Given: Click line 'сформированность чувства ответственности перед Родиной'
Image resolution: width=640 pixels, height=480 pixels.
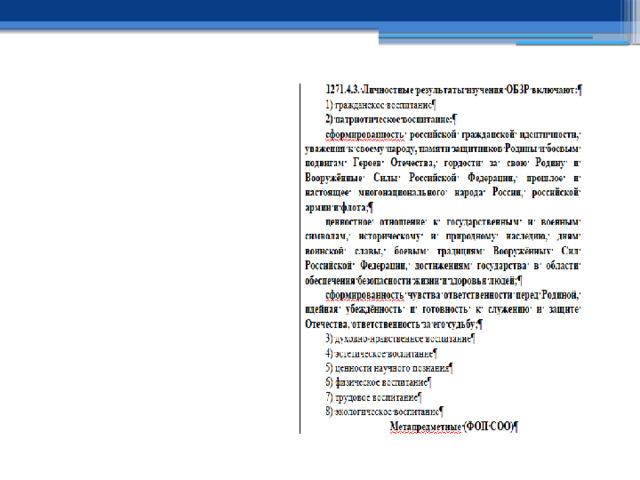Looking at the screenshot, I should pos(453,295).
